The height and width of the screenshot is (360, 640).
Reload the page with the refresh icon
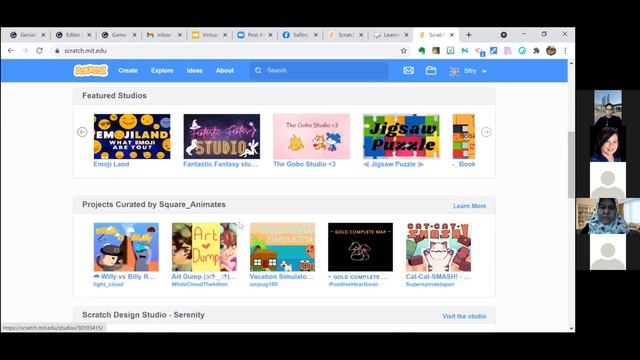coord(39,51)
